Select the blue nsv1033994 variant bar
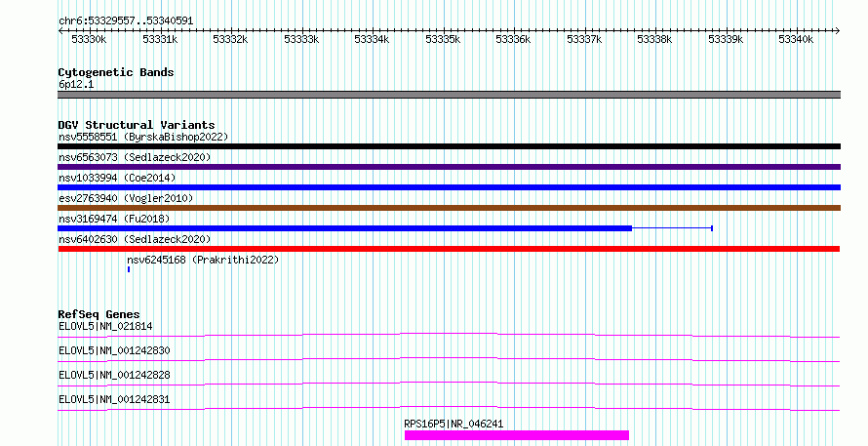 (x=449, y=187)
